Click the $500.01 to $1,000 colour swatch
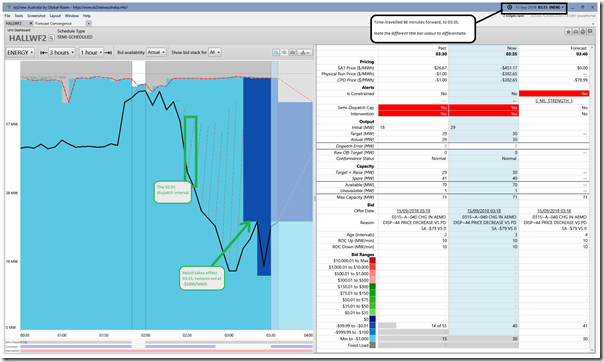The height and width of the screenshot is (362, 604). point(372,274)
